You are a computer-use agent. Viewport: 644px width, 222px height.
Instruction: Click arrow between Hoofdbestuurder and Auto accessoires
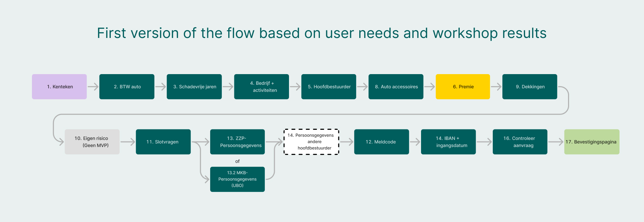(x=362, y=87)
